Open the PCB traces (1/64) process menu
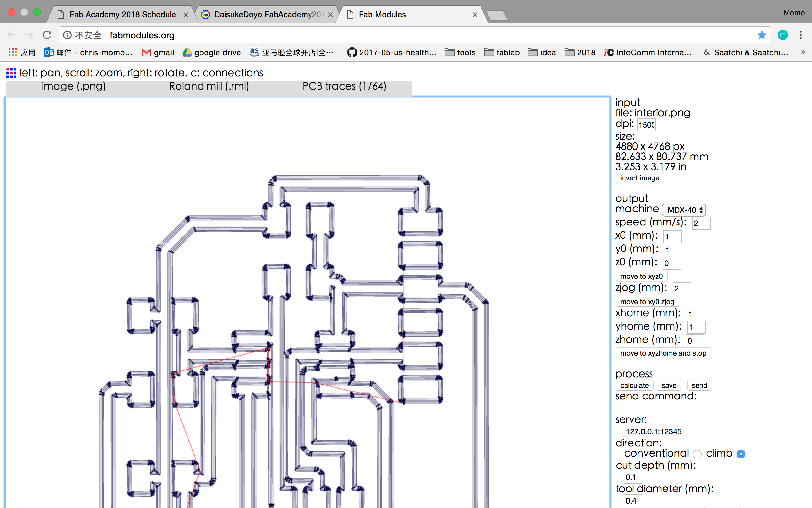812x508 pixels. [x=344, y=86]
